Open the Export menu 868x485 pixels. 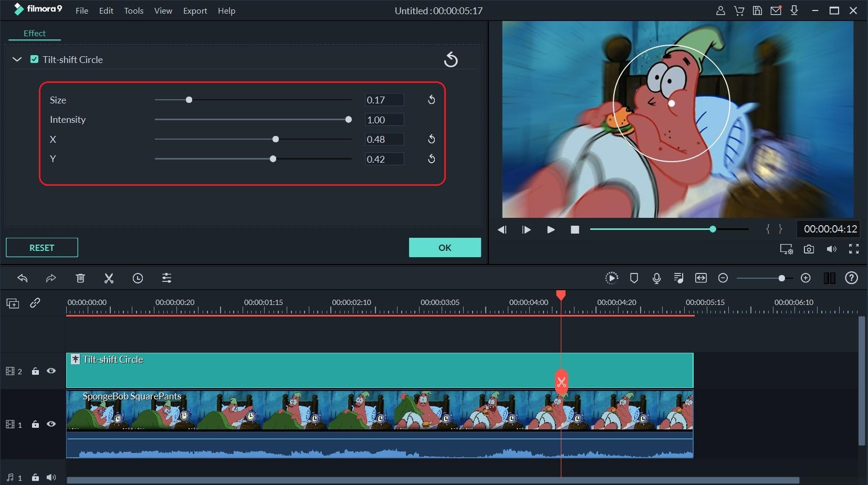coord(195,10)
